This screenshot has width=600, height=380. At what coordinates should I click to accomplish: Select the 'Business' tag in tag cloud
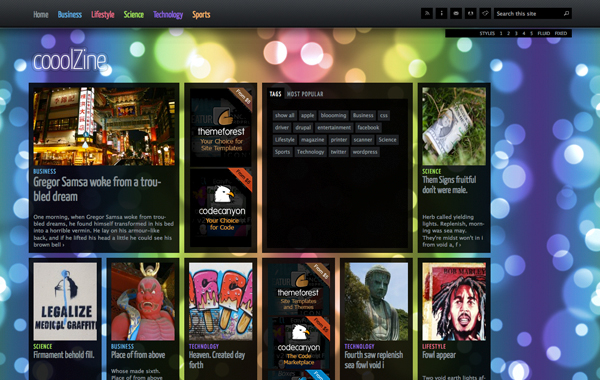[363, 115]
